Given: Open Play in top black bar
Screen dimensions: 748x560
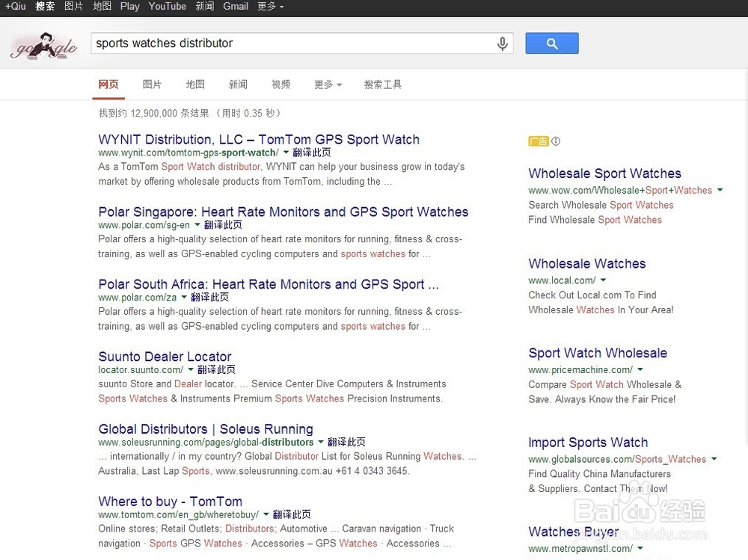Looking at the screenshot, I should coord(129,6).
